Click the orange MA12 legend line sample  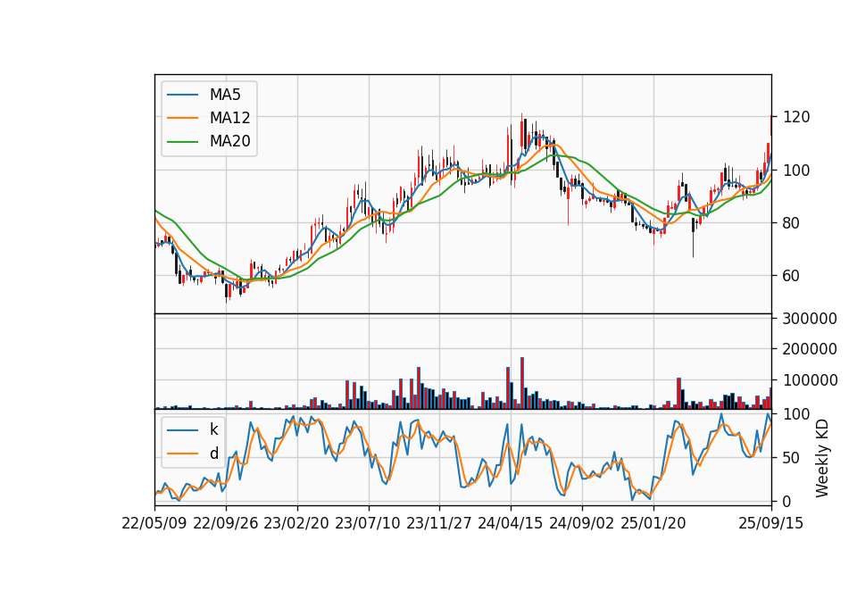182,118
